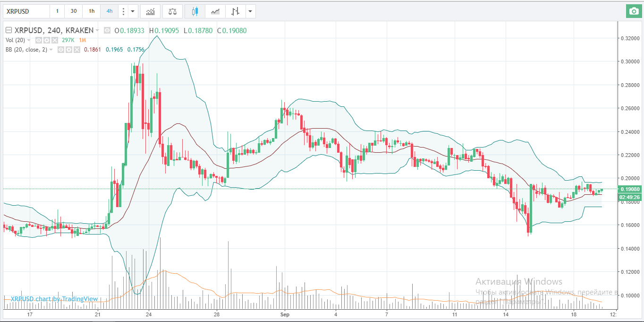
Task: Take a chart snapshot with camera
Action: pos(633,11)
